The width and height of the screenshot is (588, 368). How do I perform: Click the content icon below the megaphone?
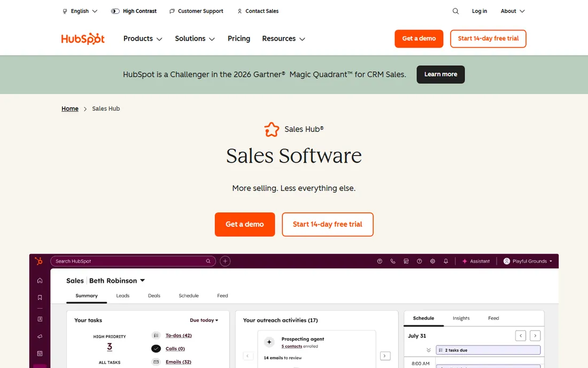click(40, 354)
